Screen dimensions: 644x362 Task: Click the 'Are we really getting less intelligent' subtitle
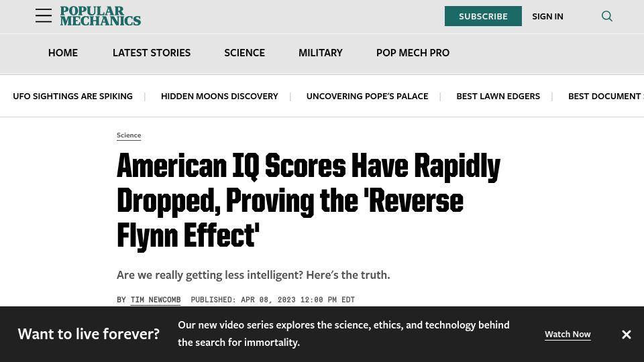(x=253, y=275)
